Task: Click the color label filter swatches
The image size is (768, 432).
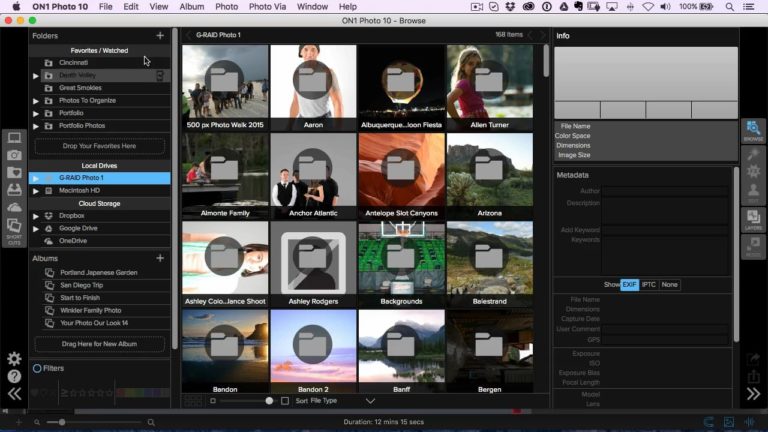Action: [143, 393]
